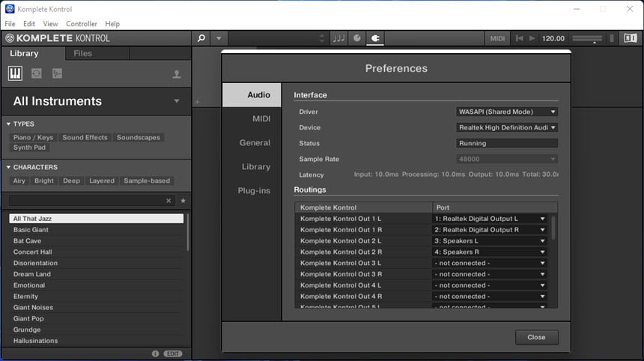Open the Sample Rate 48000 dropdown

click(x=507, y=159)
